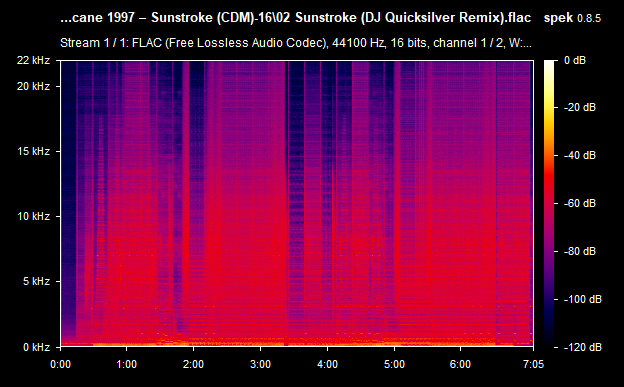This screenshot has width=624, height=387.
Task: Click the '-100 dB' scale label
Action: pos(583,299)
